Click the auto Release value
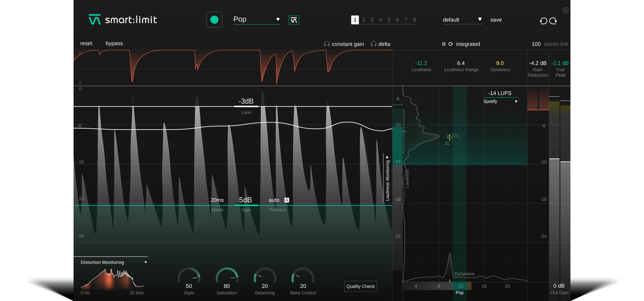The height and width of the screenshot is (301, 644). point(274,200)
